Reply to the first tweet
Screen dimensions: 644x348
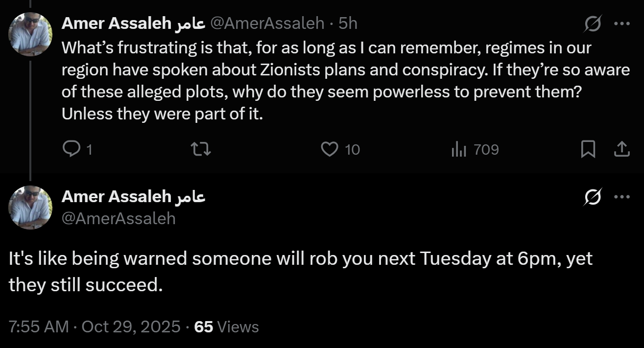tap(72, 149)
